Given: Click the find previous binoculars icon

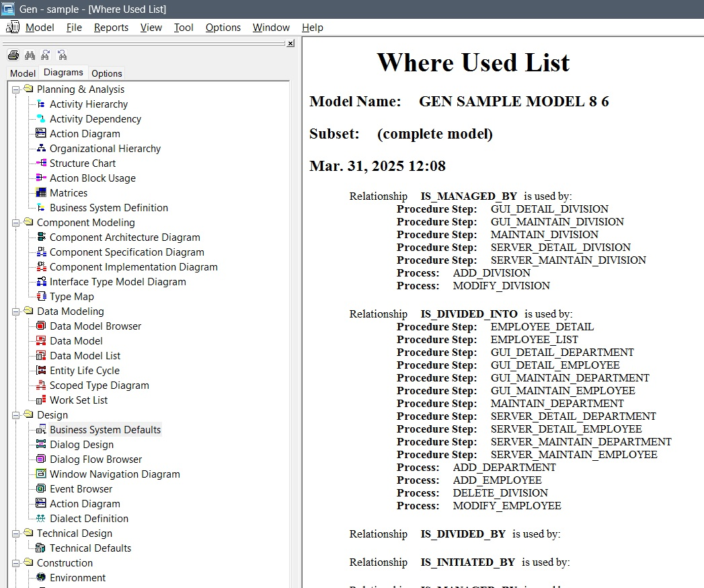Looking at the screenshot, I should (x=62, y=55).
